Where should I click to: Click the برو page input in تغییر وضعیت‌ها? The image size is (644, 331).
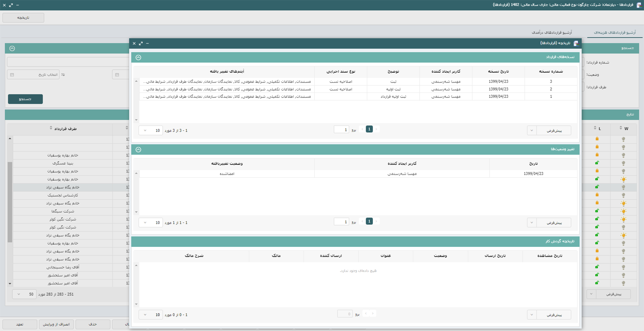(x=341, y=222)
